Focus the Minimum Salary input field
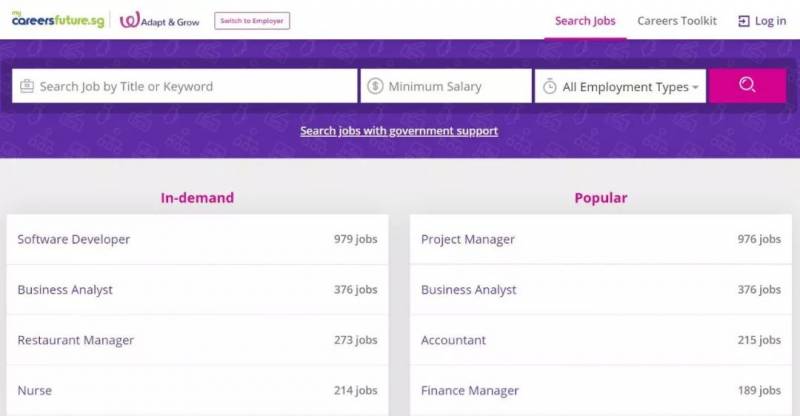 (x=455, y=87)
